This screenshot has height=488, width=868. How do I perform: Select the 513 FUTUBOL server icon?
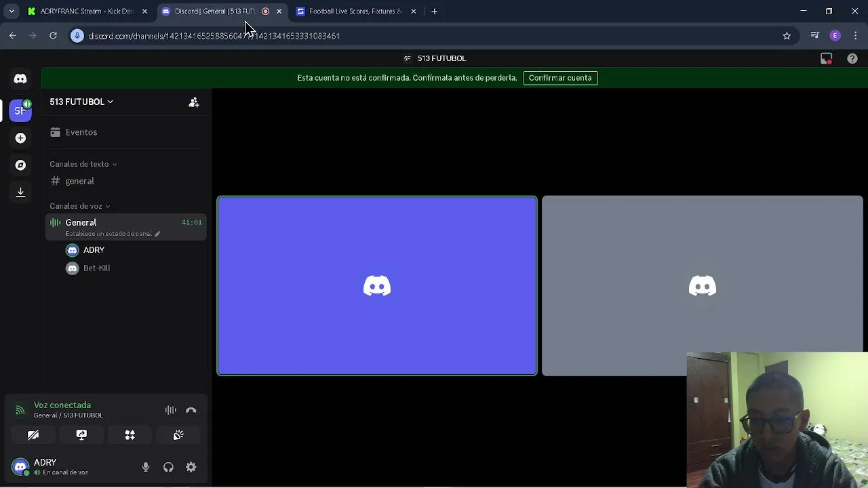click(20, 110)
